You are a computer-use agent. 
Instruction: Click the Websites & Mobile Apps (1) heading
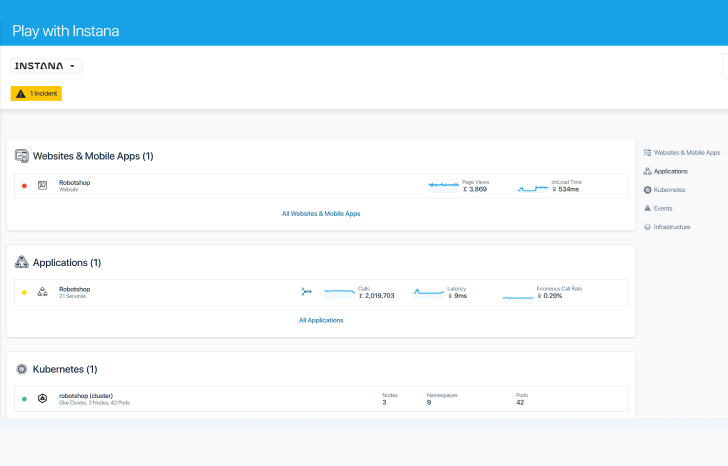click(93, 156)
